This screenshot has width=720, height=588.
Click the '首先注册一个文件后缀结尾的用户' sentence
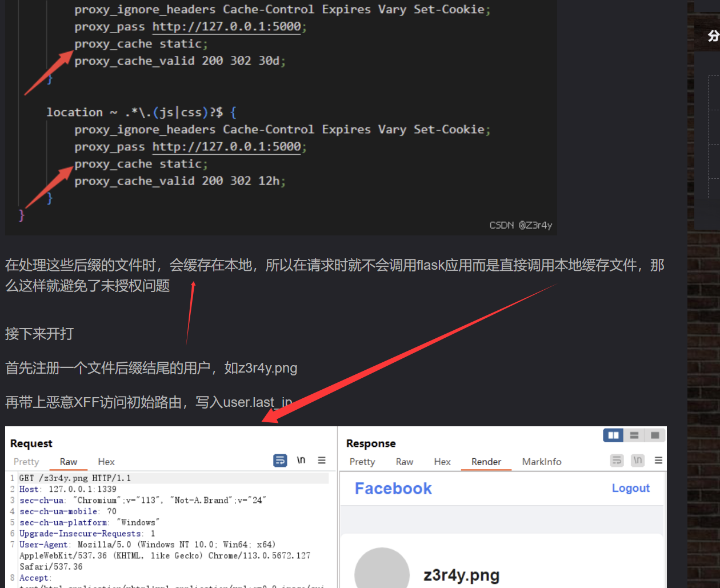(x=151, y=368)
